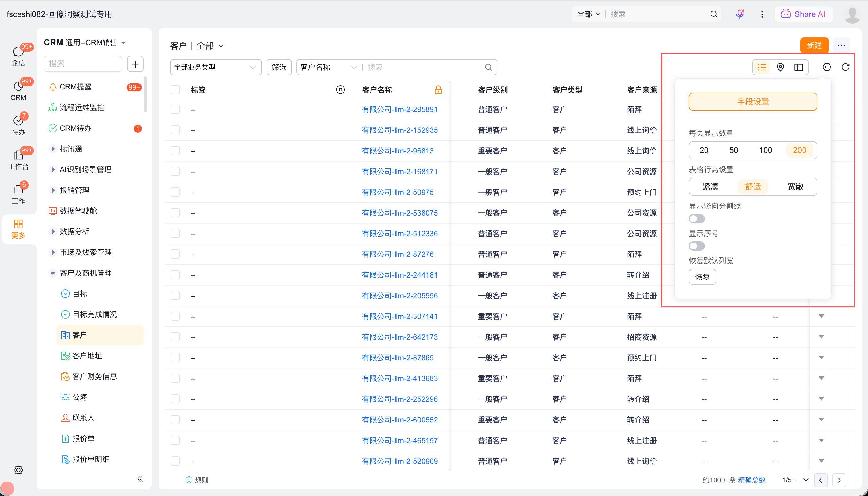Click the voice microphone icon
Image resolution: width=868 pixels, height=496 pixels.
coord(740,14)
